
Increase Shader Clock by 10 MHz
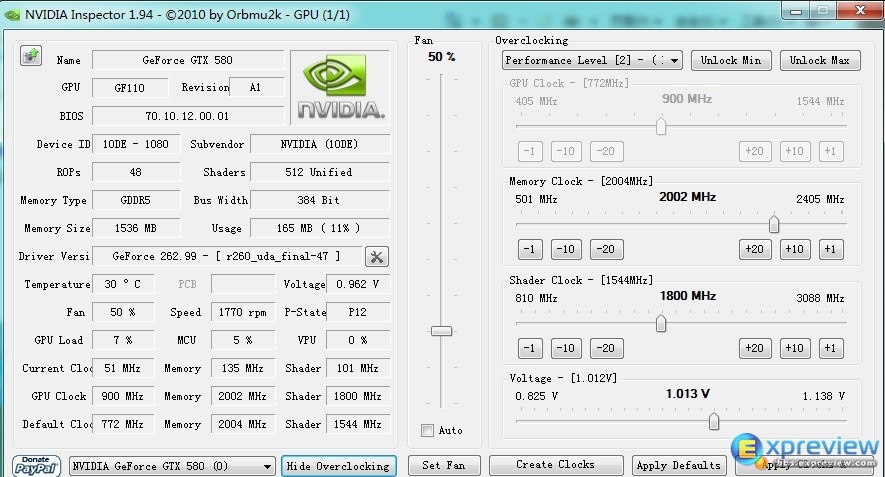pyautogui.click(x=795, y=348)
